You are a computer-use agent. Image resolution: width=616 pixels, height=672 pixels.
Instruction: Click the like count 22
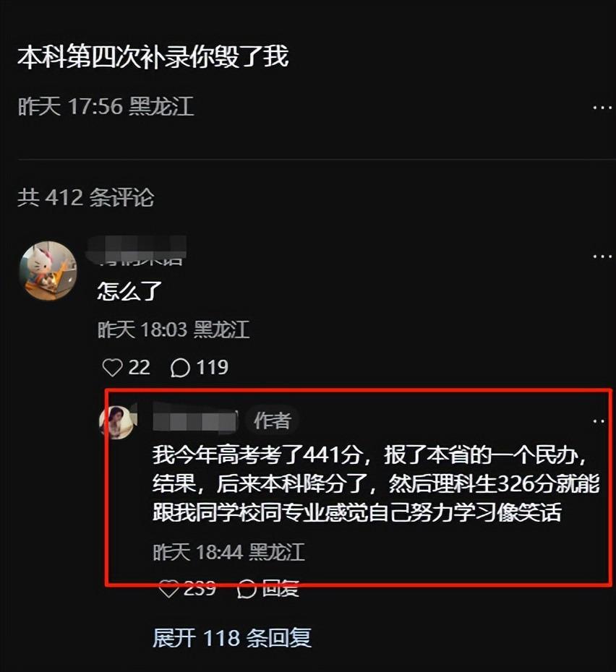click(140, 368)
